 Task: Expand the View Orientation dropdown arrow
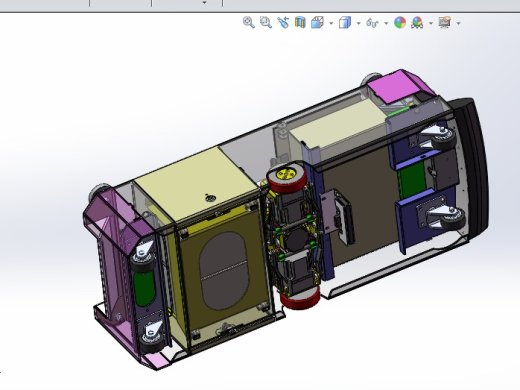coord(331,23)
